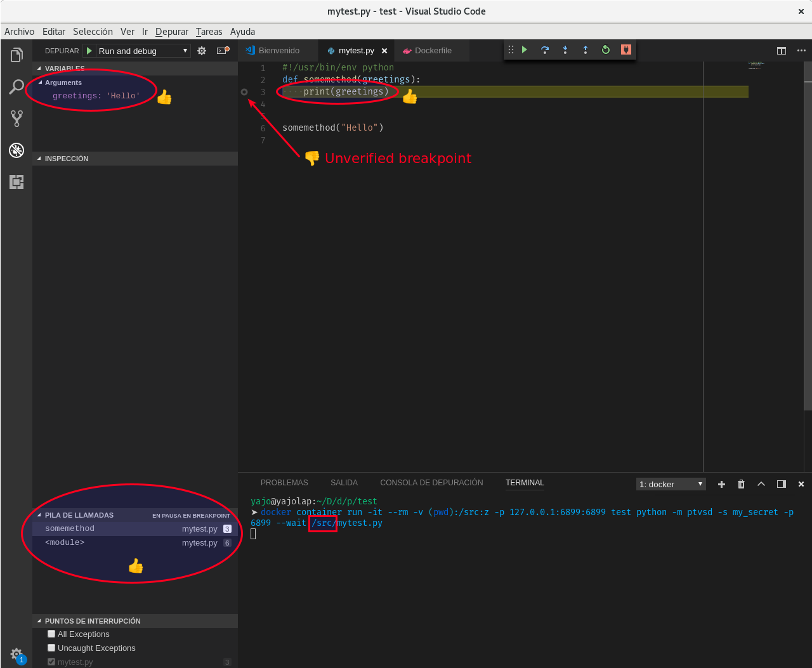Disable the mytest.py breakpoint checkbox
The image size is (812, 668).
click(51, 662)
